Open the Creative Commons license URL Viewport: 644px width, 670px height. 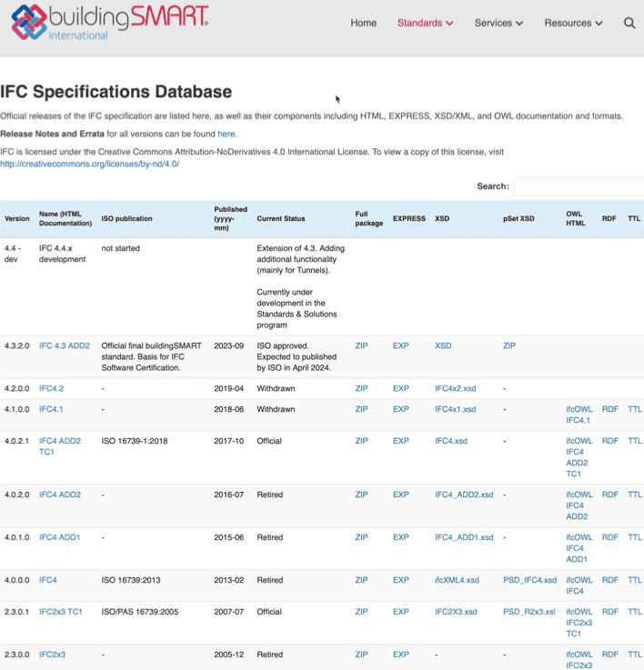89,164
